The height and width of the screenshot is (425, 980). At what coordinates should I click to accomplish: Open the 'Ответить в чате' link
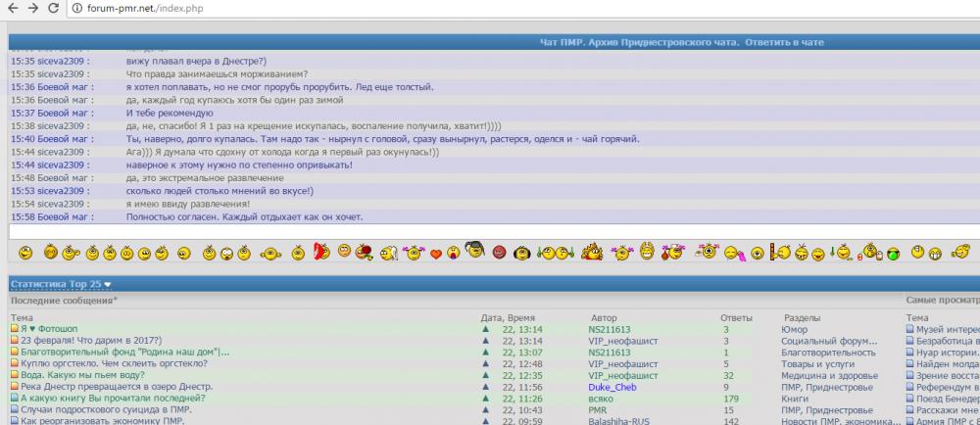783,42
